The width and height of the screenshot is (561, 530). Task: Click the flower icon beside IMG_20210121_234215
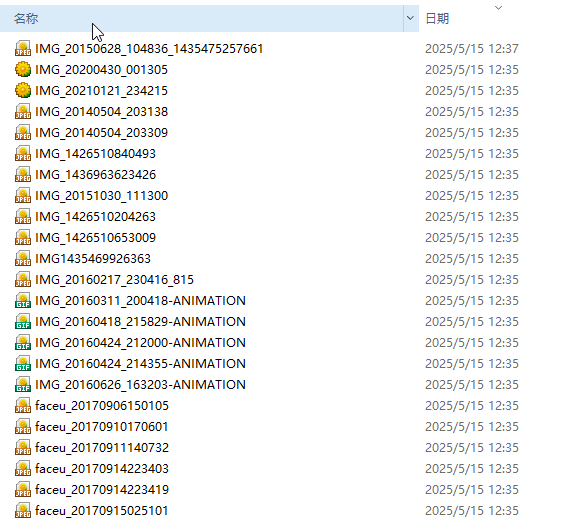coord(23,91)
